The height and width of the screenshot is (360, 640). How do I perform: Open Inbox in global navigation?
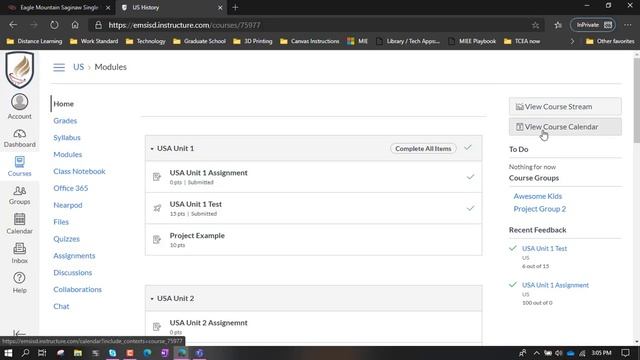(x=19, y=253)
